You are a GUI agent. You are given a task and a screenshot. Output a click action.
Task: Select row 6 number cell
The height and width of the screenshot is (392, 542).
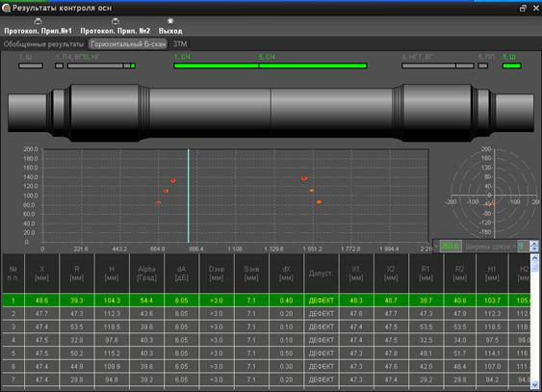click(13, 366)
